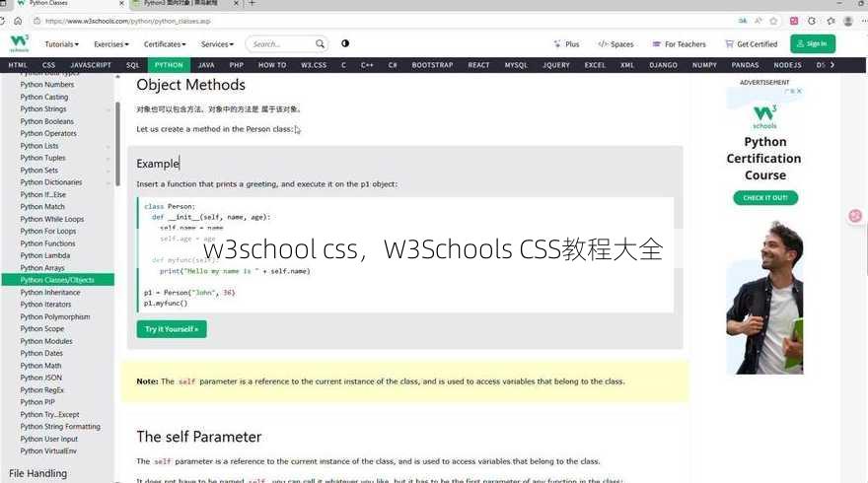Open Python Lists in sidebar
The image size is (868, 483).
pyautogui.click(x=39, y=146)
